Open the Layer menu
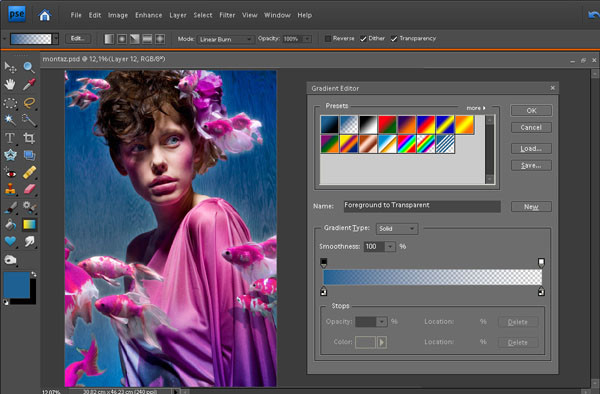This screenshot has width=600, height=394. pyautogui.click(x=178, y=15)
